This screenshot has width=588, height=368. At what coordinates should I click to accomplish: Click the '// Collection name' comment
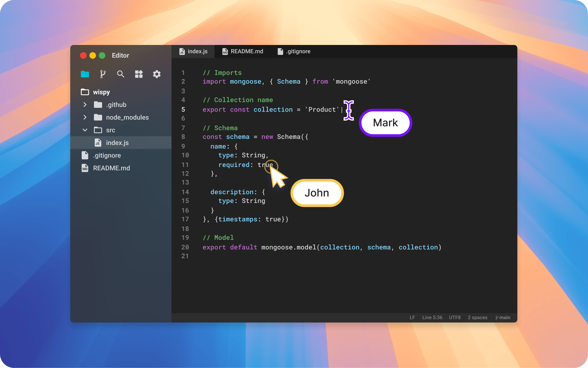point(238,100)
